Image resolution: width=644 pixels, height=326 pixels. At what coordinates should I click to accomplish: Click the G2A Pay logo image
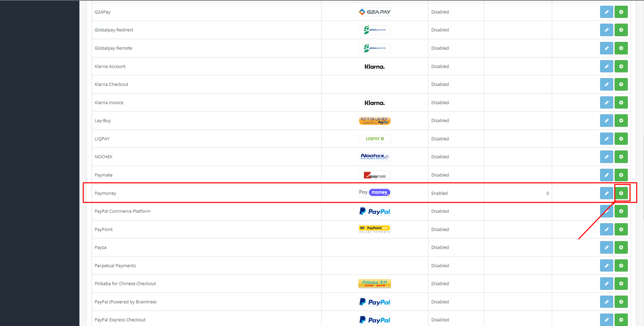coord(374,12)
